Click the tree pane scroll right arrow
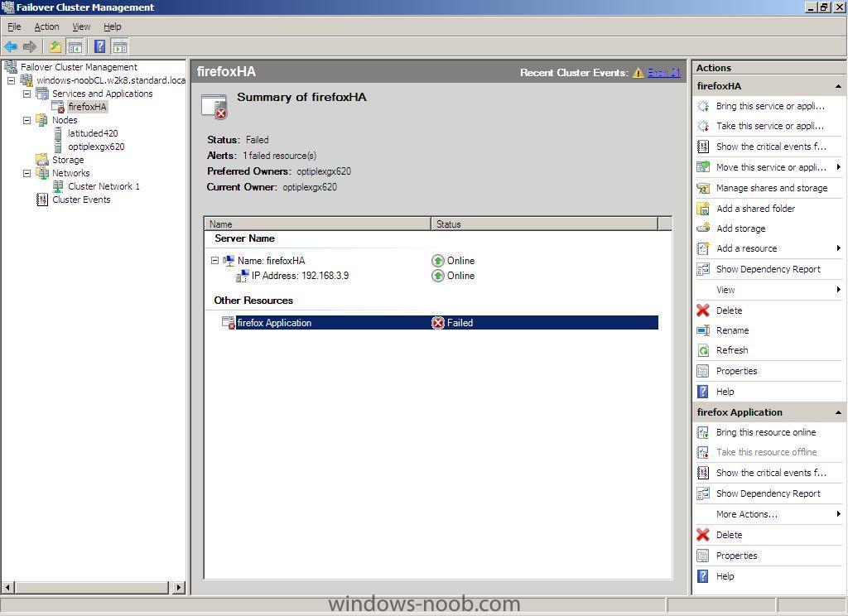The height and width of the screenshot is (616, 848). click(179, 587)
